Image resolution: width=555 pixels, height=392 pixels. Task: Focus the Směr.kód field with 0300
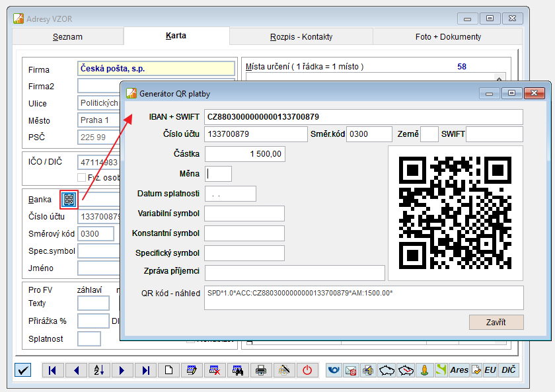369,134
